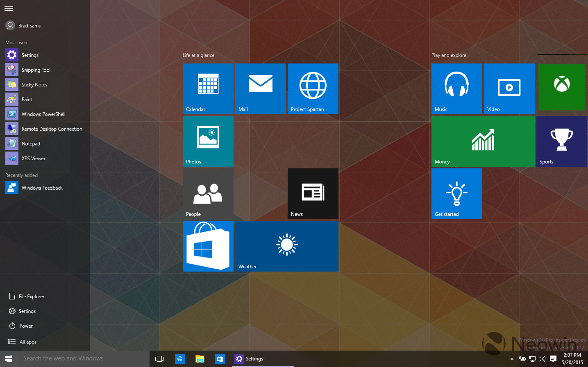Open the Mail tile

(260, 88)
